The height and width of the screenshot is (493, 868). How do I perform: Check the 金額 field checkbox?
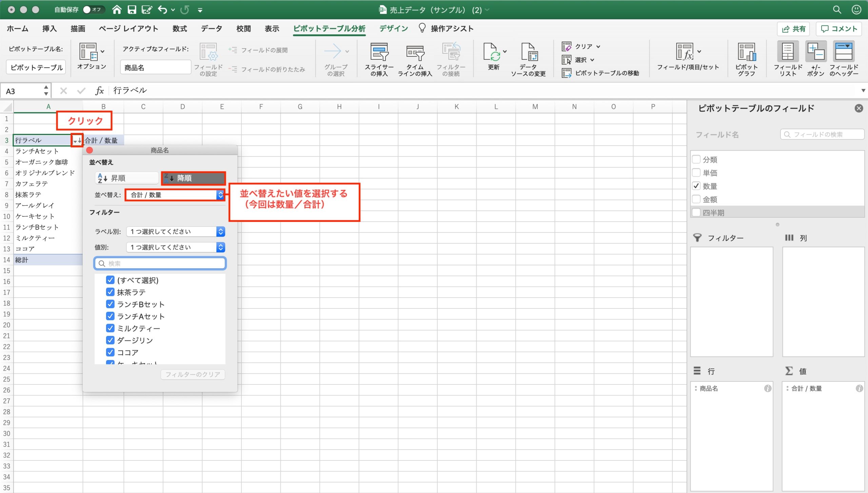tap(696, 199)
